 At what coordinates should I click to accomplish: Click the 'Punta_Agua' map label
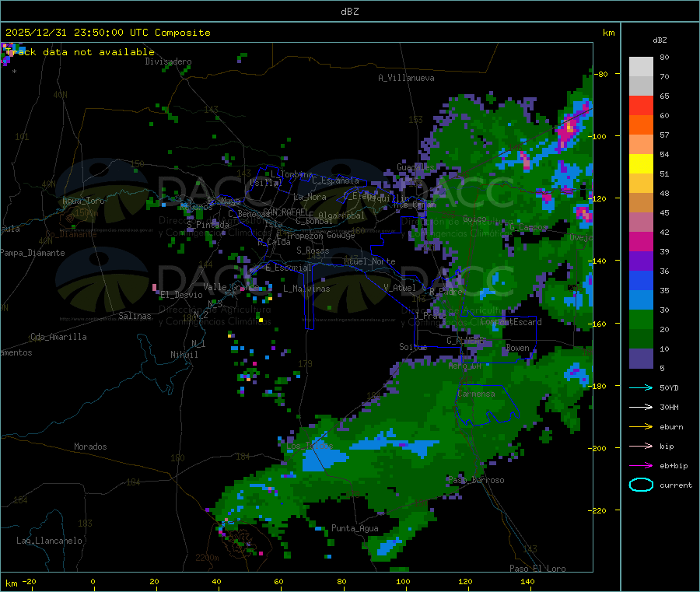pos(355,528)
